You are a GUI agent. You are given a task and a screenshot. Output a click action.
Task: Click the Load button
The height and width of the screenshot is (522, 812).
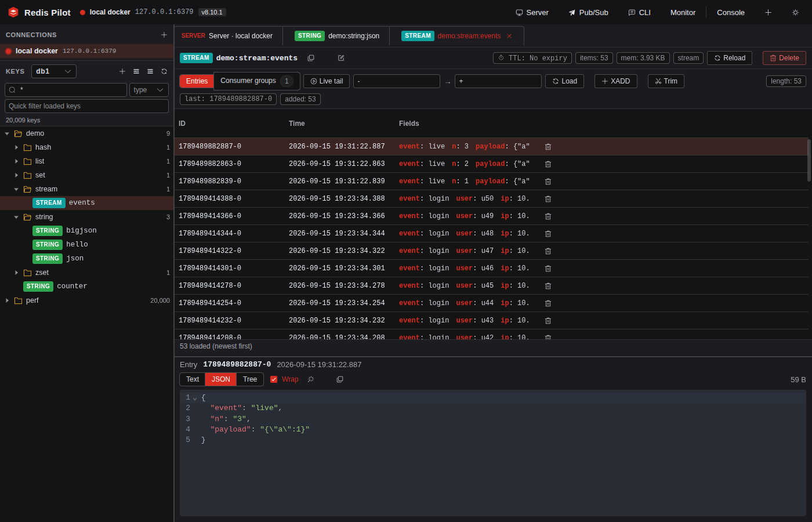point(564,81)
